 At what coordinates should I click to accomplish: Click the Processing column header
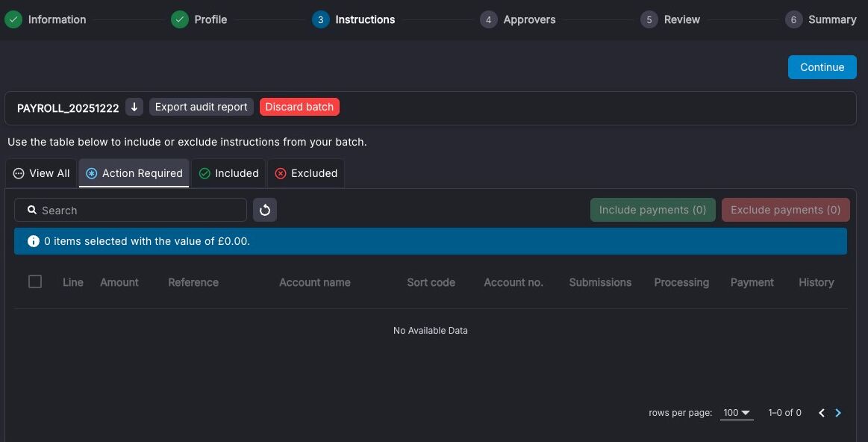click(681, 282)
